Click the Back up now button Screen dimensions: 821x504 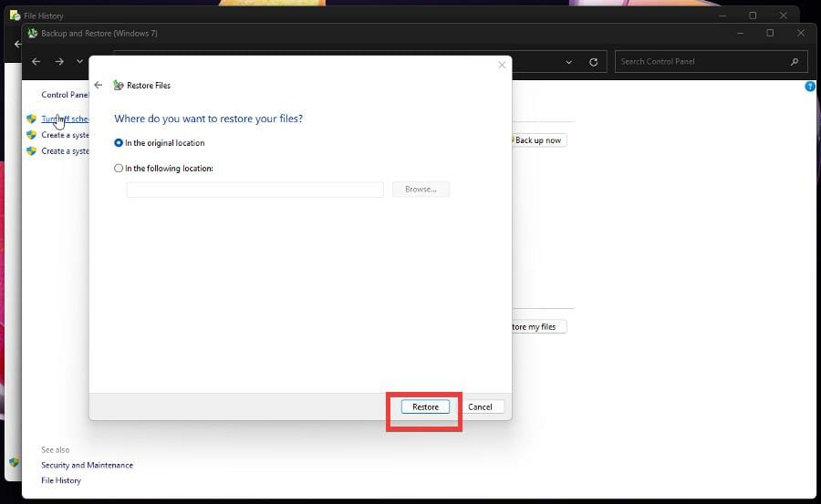pos(538,140)
